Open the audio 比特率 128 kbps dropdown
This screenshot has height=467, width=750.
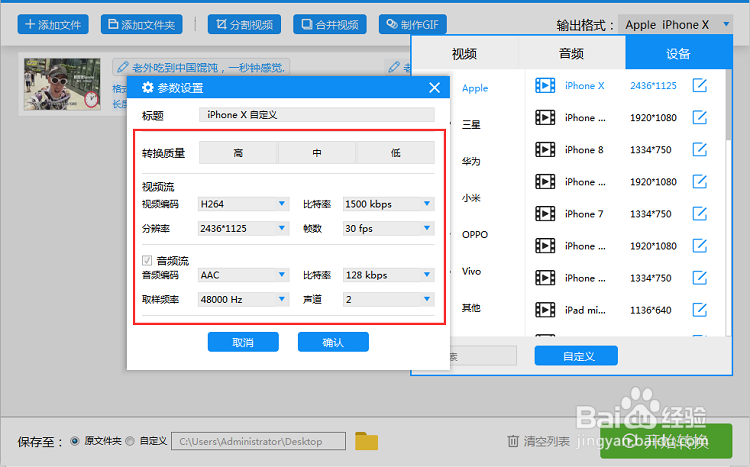(x=388, y=275)
